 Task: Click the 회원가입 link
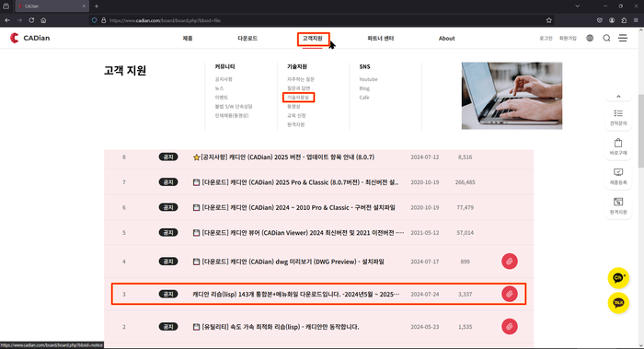[568, 39]
